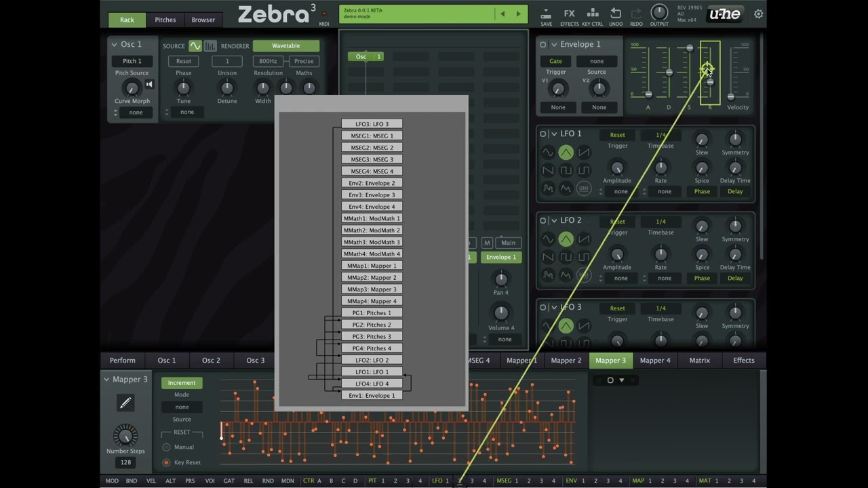Switch to the Rack tab
Viewport: 868px width, 488px height.
pos(127,20)
